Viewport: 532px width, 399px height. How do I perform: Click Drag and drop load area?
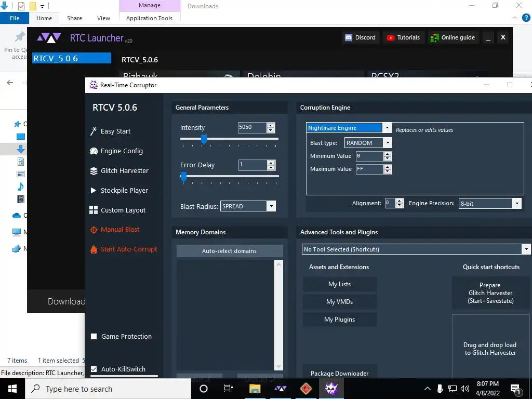(490, 347)
